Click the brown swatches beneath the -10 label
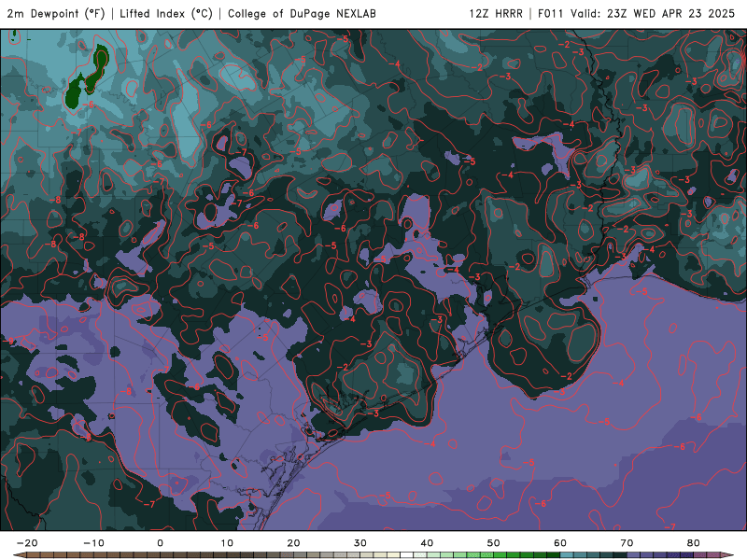 click(x=93, y=555)
